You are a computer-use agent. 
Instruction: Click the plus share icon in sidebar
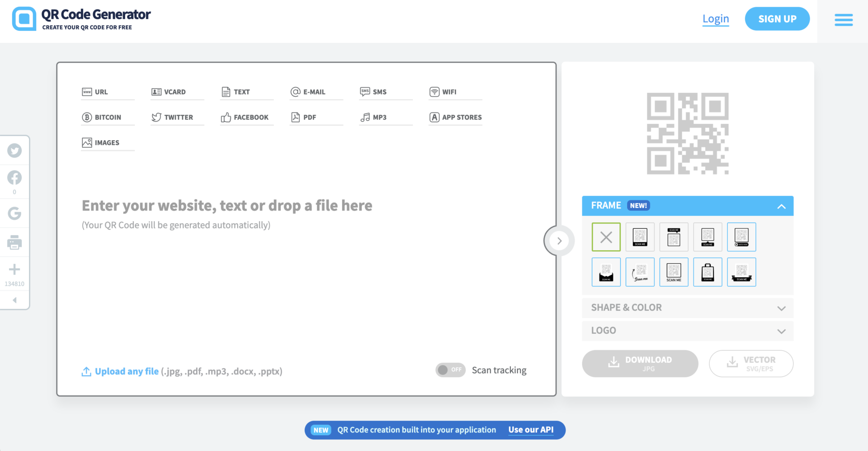[14, 270]
